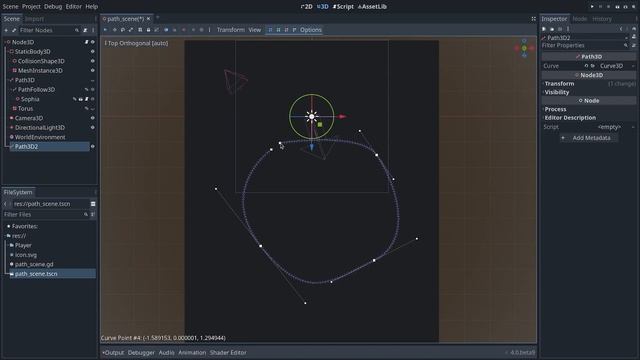
Task: Open script attached to Sophia
Action: click(87, 99)
